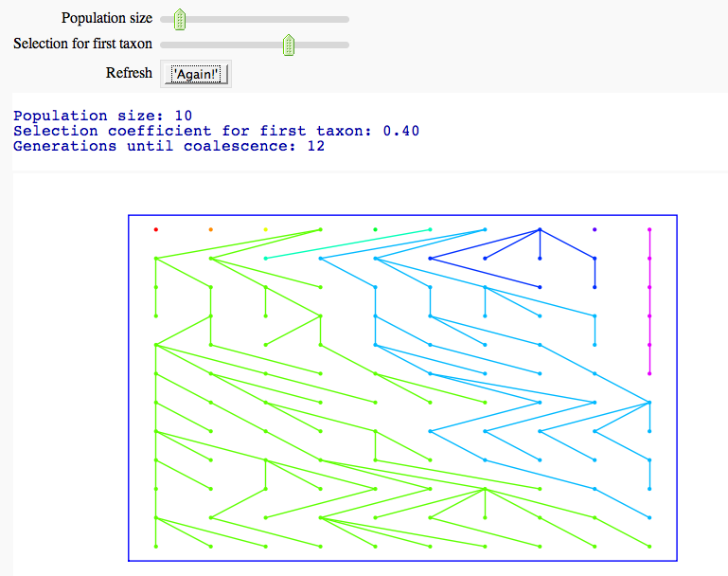Click the magenta dot at the top right of the plot
The width and height of the screenshot is (728, 576).
649,229
